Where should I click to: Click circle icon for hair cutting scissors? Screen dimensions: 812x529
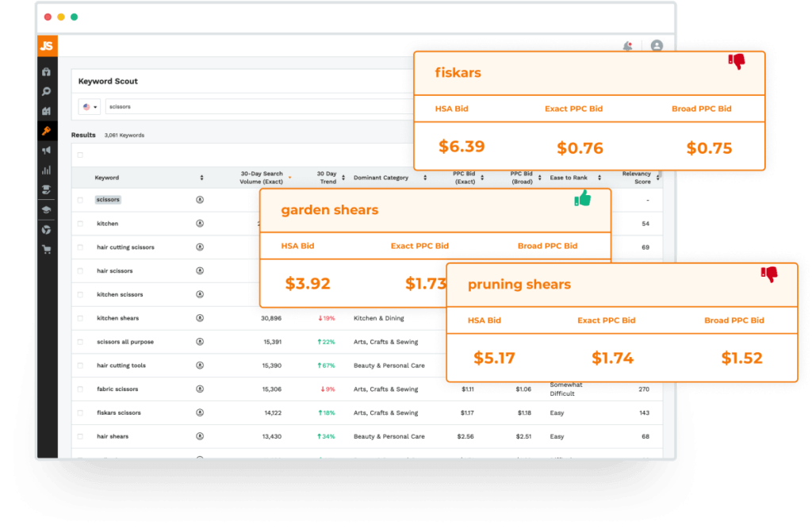point(200,247)
